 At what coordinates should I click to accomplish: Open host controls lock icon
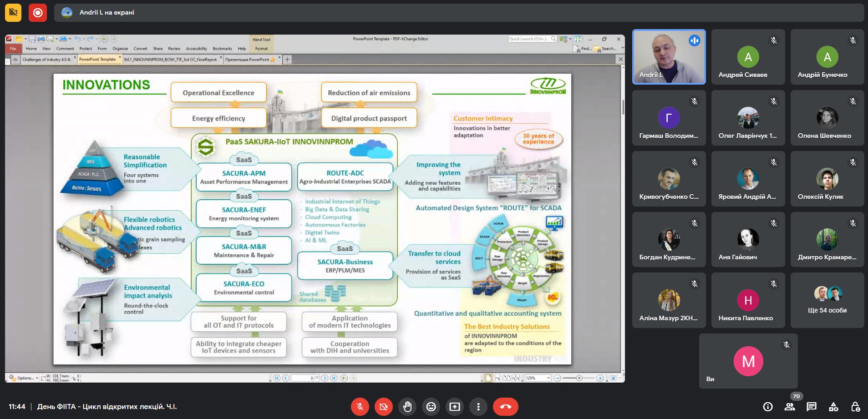pos(855,407)
